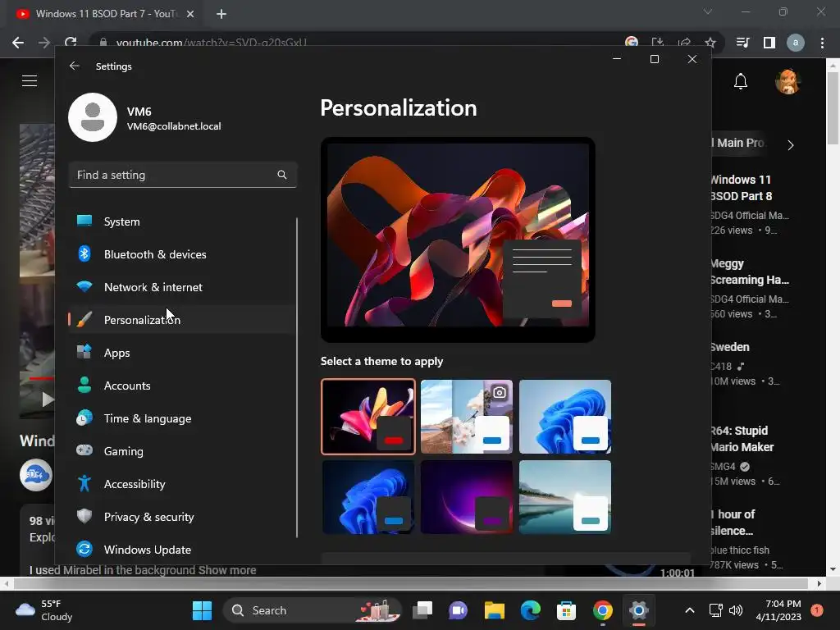840x630 pixels.
Task: Open Microsoft Store from the taskbar
Action: pyautogui.click(x=566, y=610)
